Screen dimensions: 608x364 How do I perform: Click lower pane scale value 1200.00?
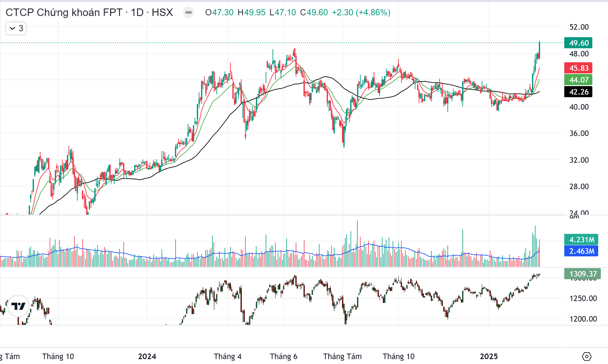(x=583, y=319)
